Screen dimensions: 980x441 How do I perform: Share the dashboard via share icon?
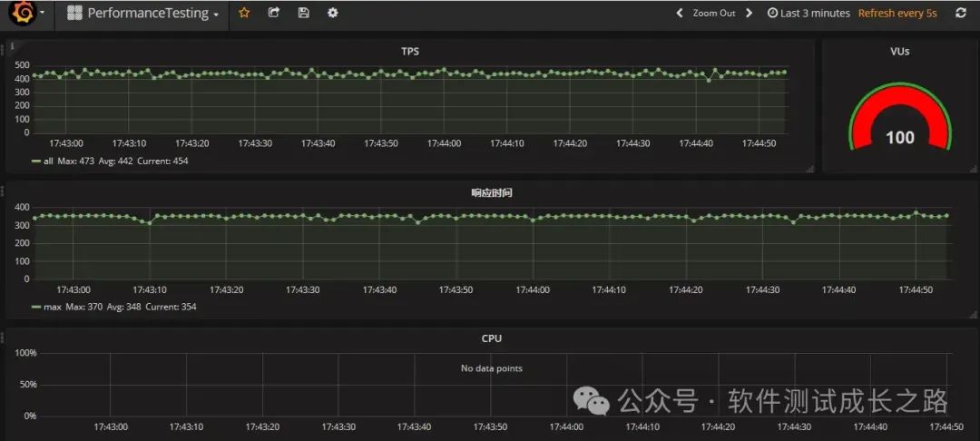(x=274, y=13)
